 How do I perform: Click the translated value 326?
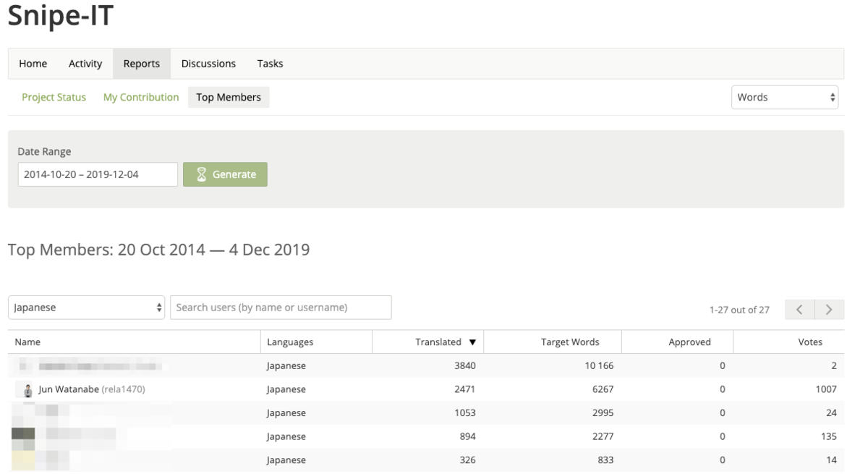click(467, 460)
